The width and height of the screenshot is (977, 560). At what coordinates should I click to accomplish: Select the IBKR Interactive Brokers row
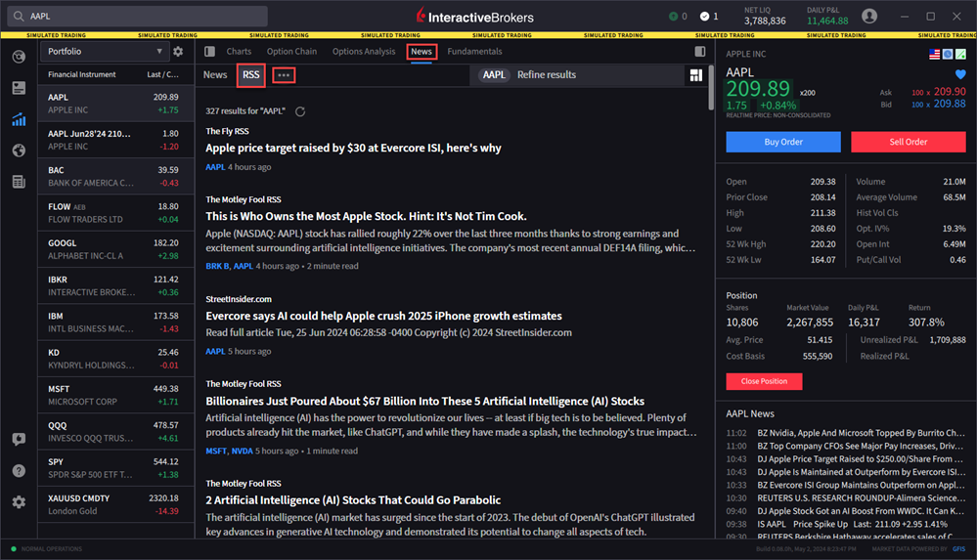point(116,286)
